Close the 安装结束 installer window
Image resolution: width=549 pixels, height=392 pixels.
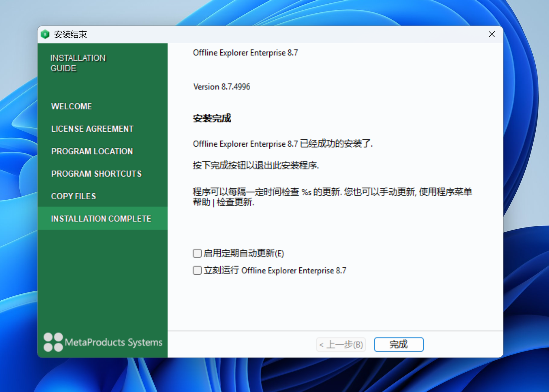(491, 34)
